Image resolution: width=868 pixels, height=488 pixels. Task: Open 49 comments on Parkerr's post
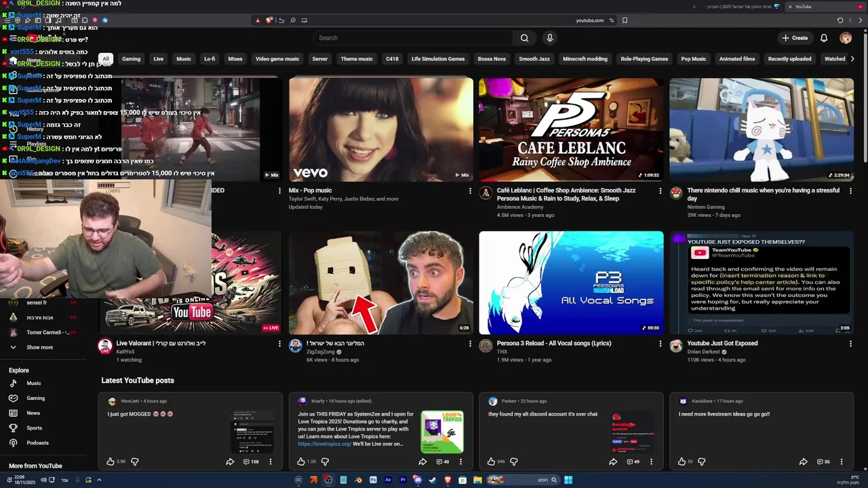633,462
